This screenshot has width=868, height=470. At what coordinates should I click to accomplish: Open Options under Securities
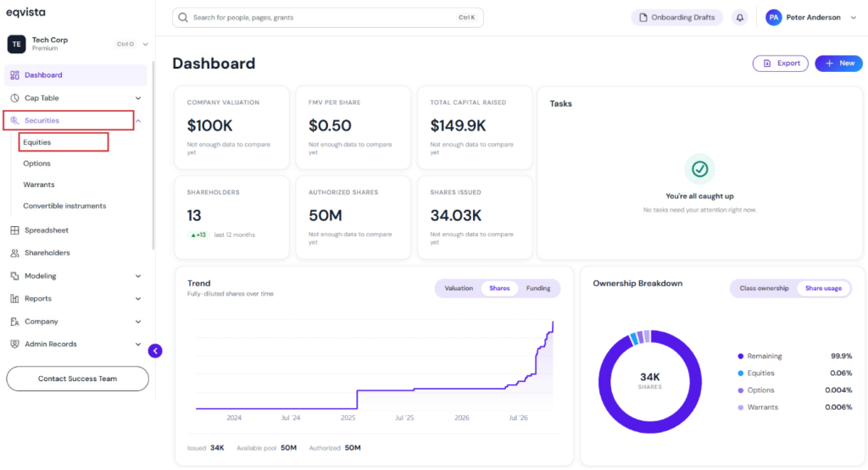[36, 163]
